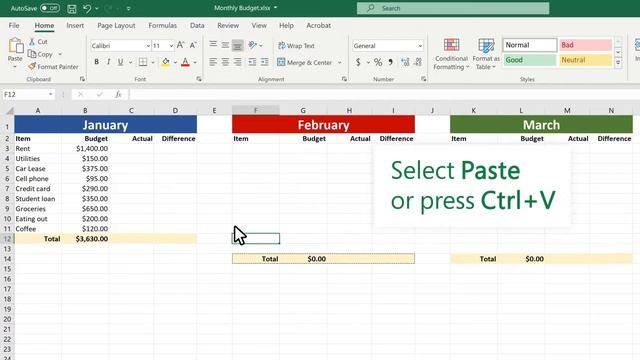Click inside the Name Box F12

pyautogui.click(x=24, y=94)
